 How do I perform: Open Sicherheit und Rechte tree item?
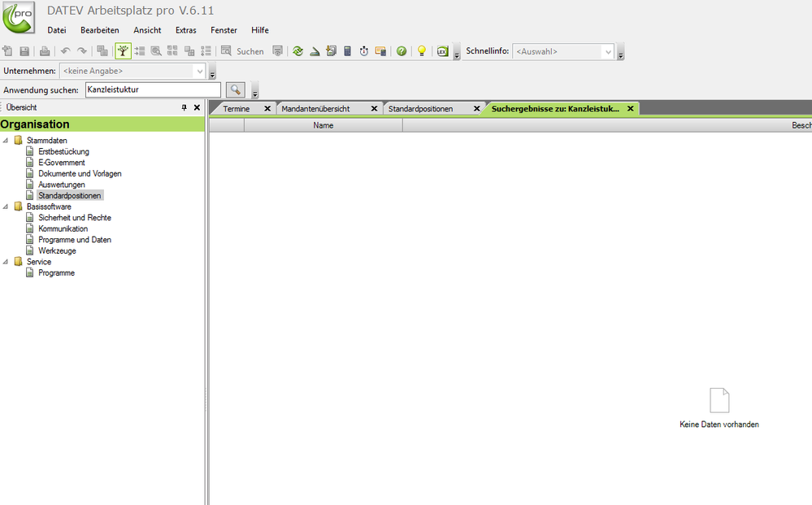tap(75, 218)
